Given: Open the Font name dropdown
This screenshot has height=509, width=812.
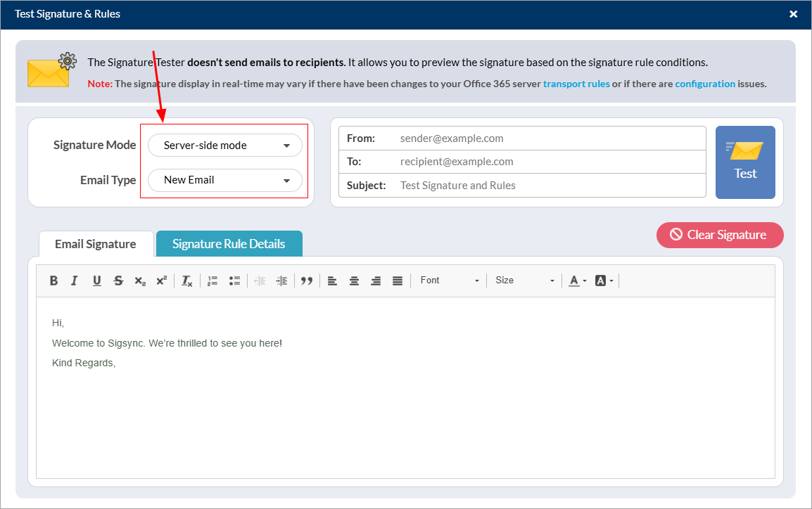Looking at the screenshot, I should tap(449, 281).
